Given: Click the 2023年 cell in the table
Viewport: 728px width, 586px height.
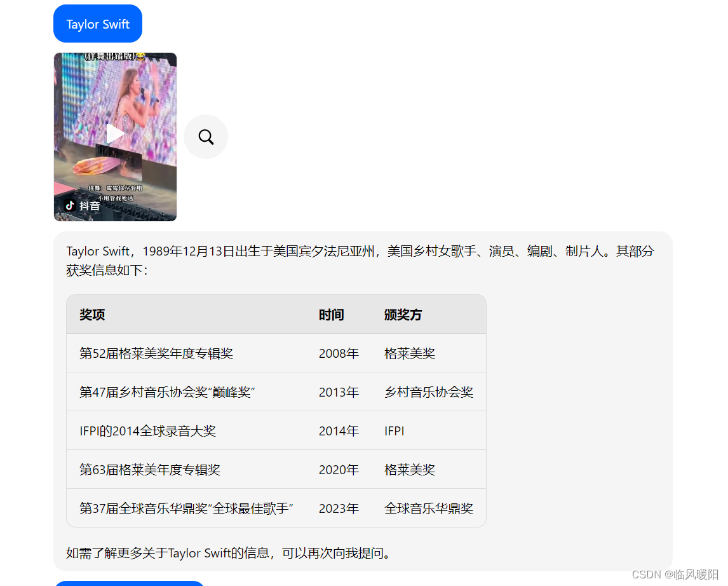Looking at the screenshot, I should coord(339,508).
